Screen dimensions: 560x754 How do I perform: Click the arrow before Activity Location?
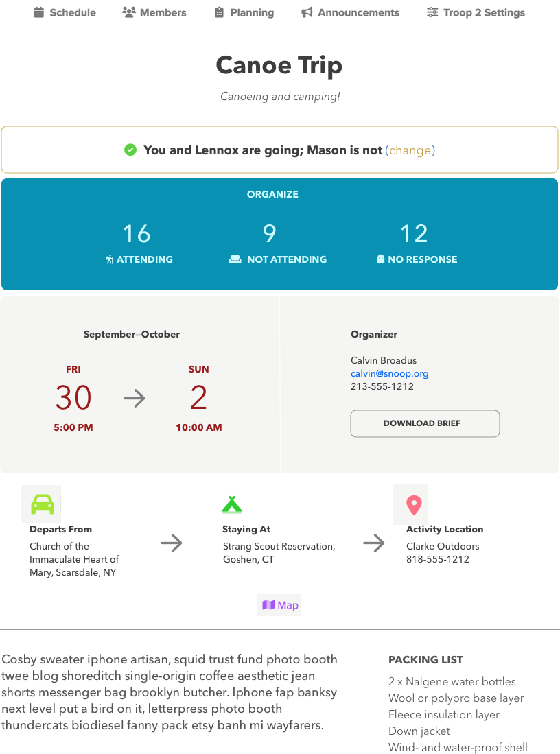coord(374,543)
